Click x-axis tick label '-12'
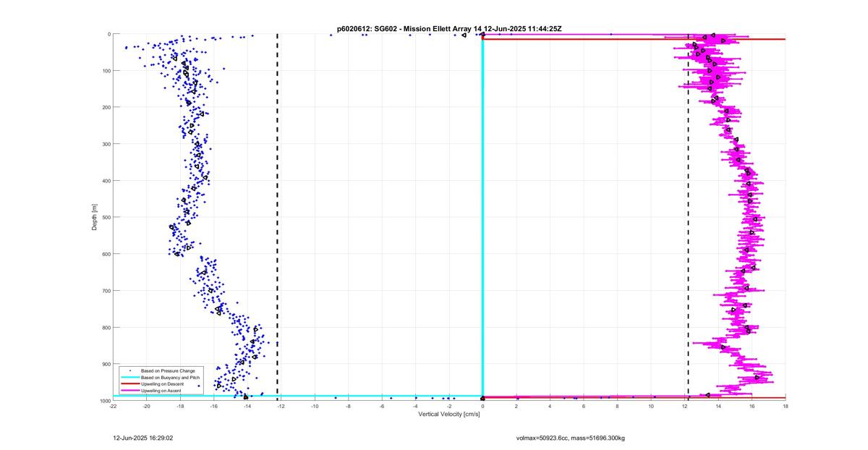Screen dimensions: 868x450 point(281,407)
